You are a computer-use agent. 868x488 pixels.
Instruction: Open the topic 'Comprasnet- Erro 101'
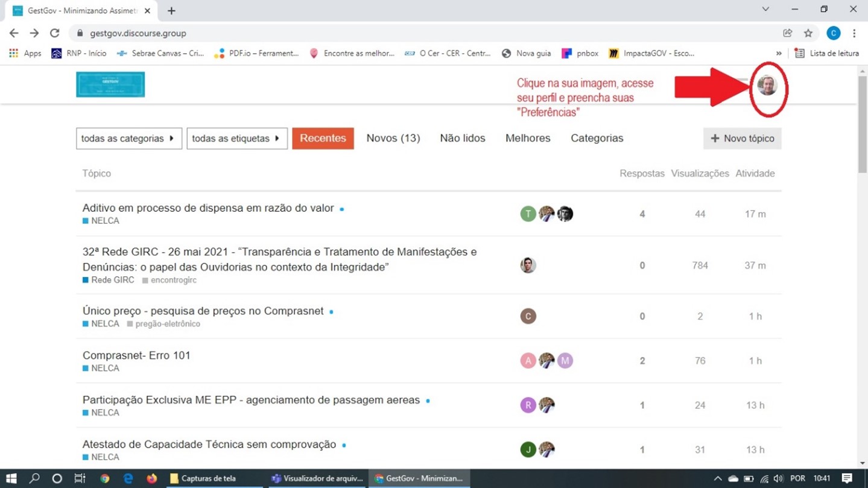click(136, 355)
